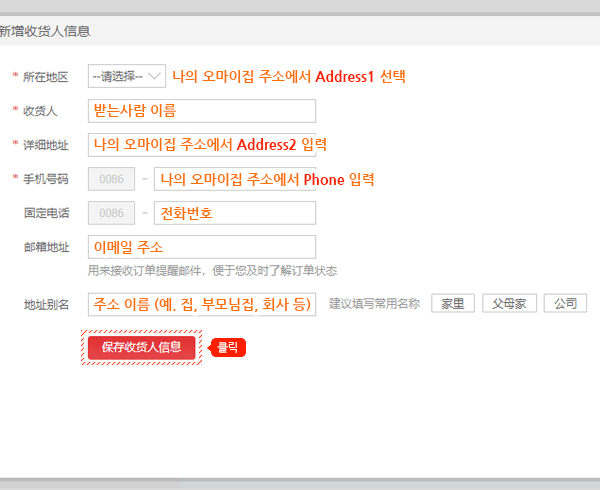Pick the 父母家 alias suggestion button
Viewport: 600px width, 490px height.
[x=510, y=304]
